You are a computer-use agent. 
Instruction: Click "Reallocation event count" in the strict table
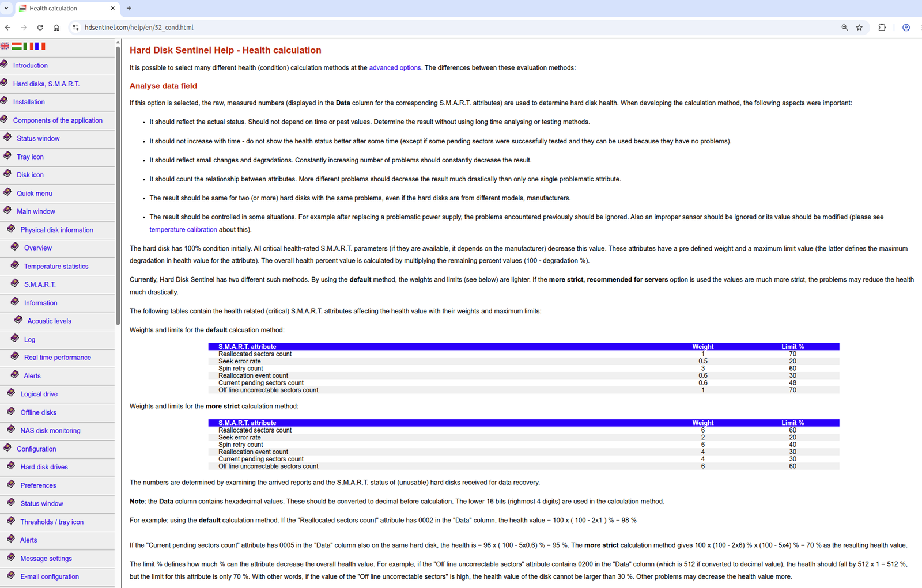pos(254,452)
